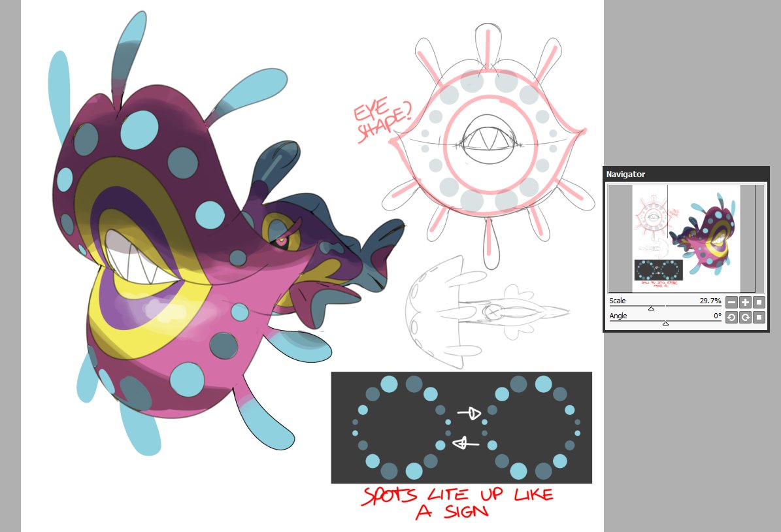The image size is (781, 532).
Task: Reset the canvas angle with the square button
Action: point(759,318)
